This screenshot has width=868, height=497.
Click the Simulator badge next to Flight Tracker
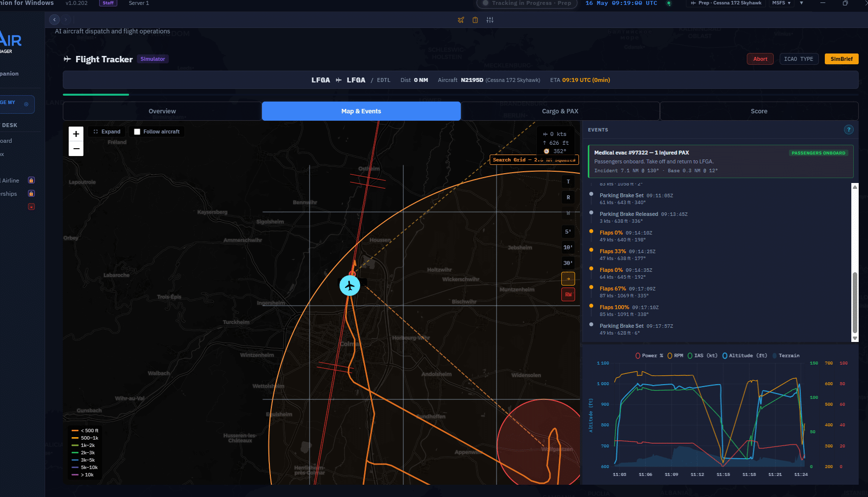coord(153,59)
